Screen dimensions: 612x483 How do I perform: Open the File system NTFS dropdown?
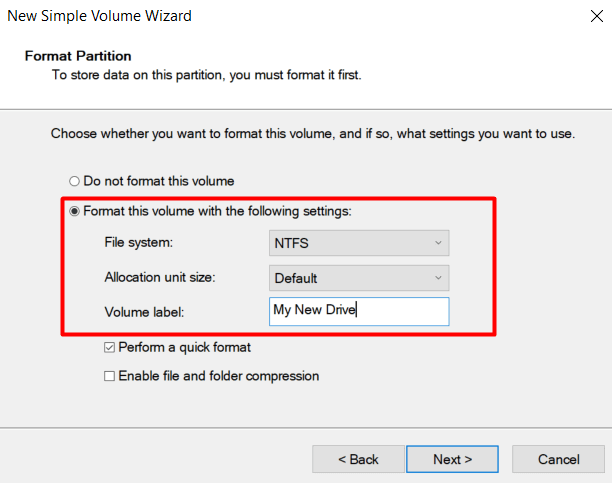pos(358,243)
